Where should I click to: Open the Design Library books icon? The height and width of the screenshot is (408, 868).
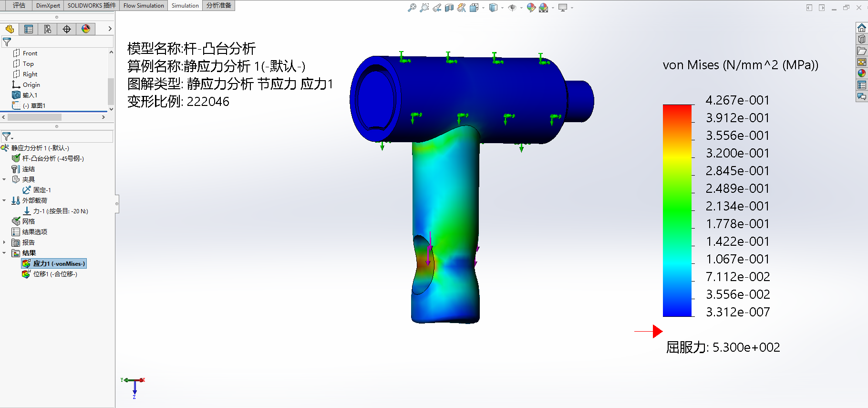pyautogui.click(x=862, y=39)
